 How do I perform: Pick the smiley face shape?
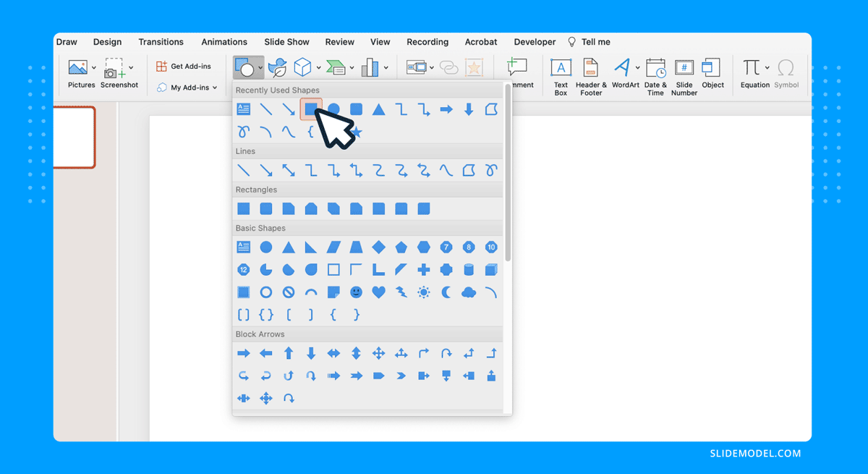tap(356, 292)
